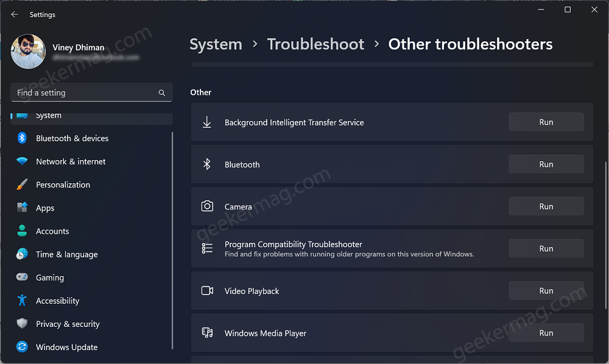Viewport: 609px width, 364px height.
Task: Open Privacy & security settings
Action: pos(92,324)
